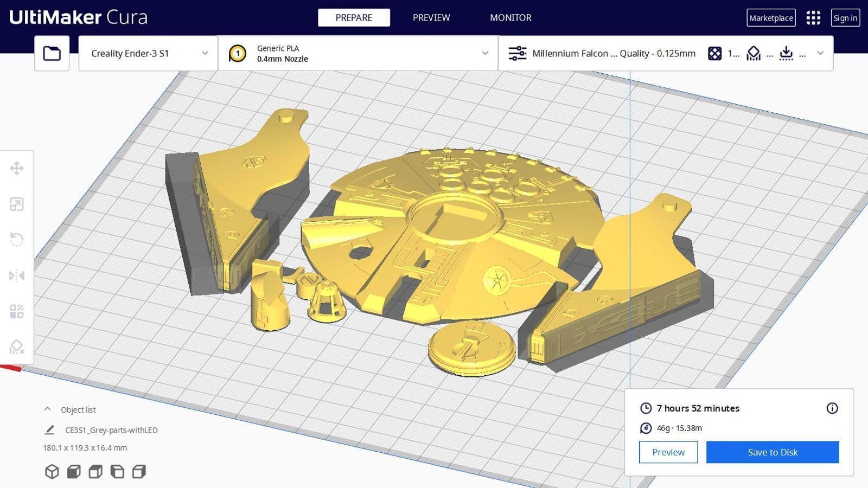Image resolution: width=868 pixels, height=488 pixels.
Task: Click the clock print time icon
Action: (646, 408)
